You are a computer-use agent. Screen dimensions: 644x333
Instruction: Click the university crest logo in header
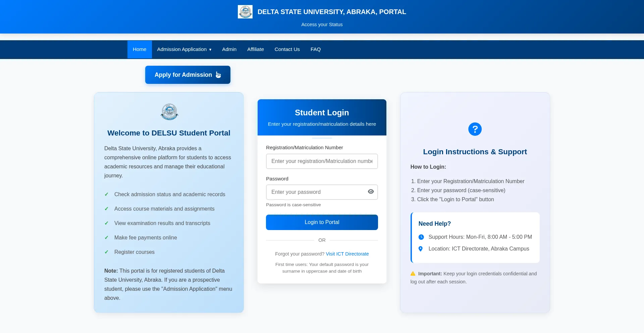pyautogui.click(x=245, y=12)
